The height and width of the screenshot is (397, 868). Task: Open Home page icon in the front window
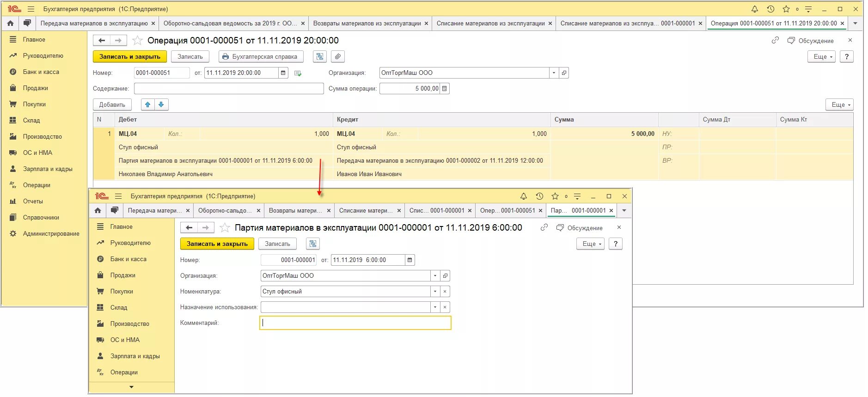click(x=98, y=210)
